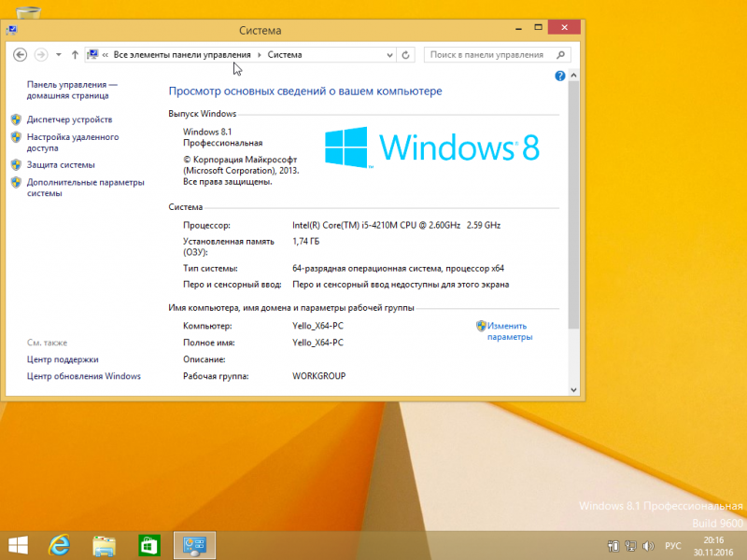This screenshot has width=747, height=560.
Task: Click the shield icon beside Настройка удаленного доступа
Action: coord(16,137)
